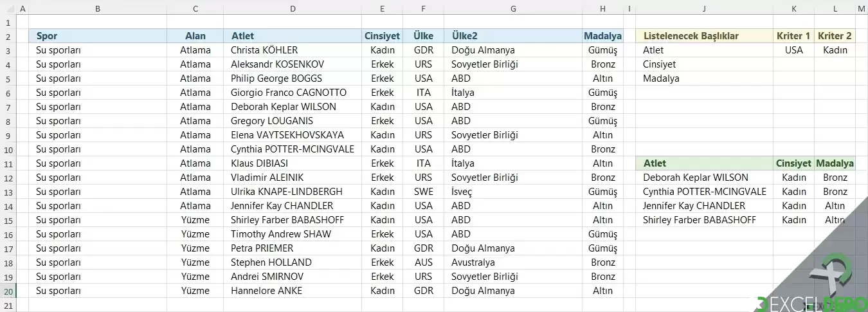Select the Madalya header in column H
868x312 pixels.
point(602,36)
